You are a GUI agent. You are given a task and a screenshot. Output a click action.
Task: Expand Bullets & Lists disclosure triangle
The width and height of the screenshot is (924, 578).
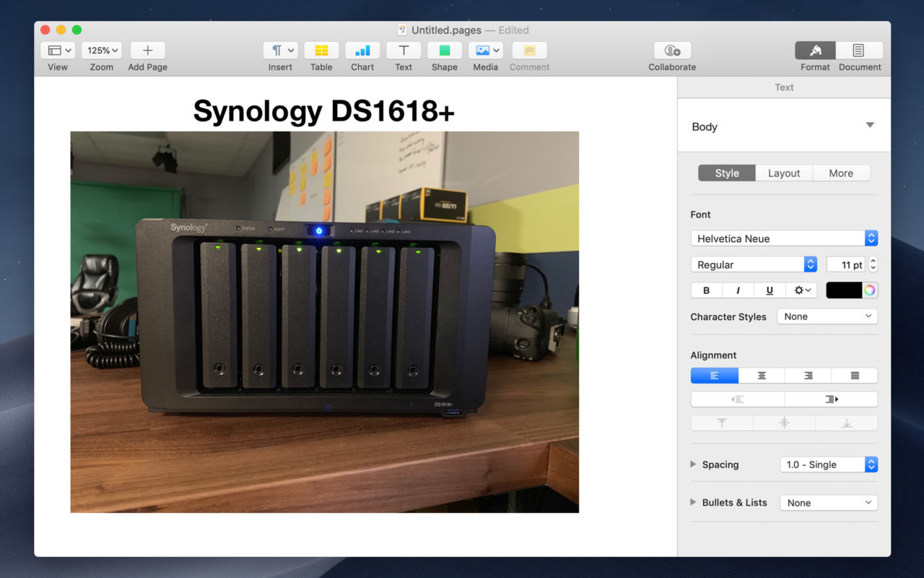tap(694, 502)
